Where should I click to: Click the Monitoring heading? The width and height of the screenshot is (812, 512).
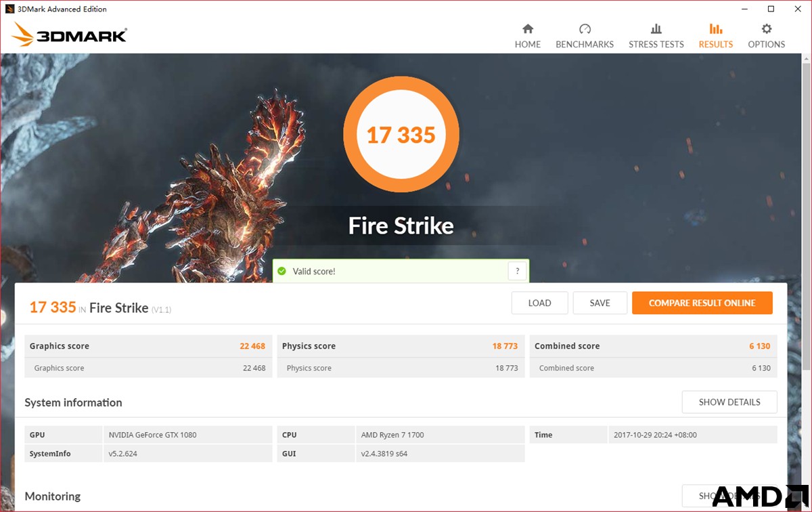[53, 496]
